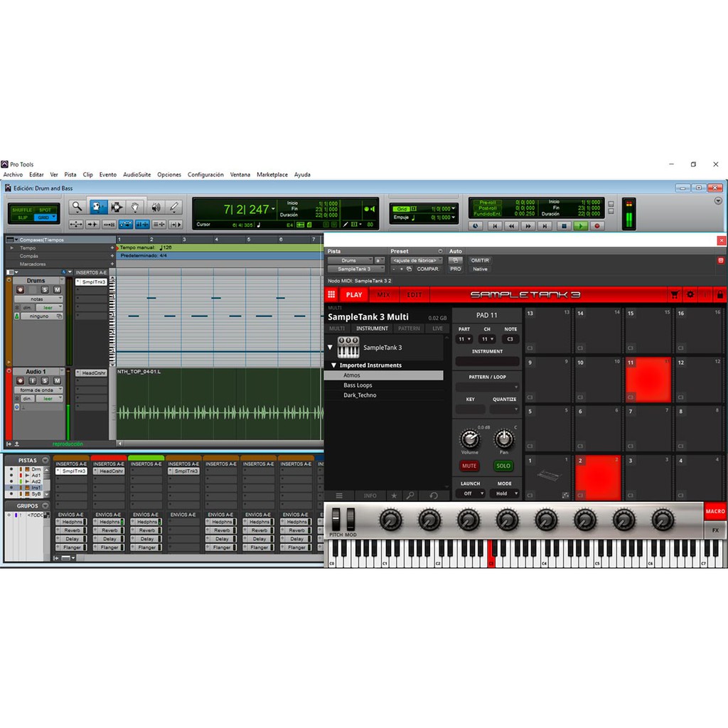728x728 pixels.
Task: Toggle SampleTank pad SOLO button
Action: click(x=503, y=466)
